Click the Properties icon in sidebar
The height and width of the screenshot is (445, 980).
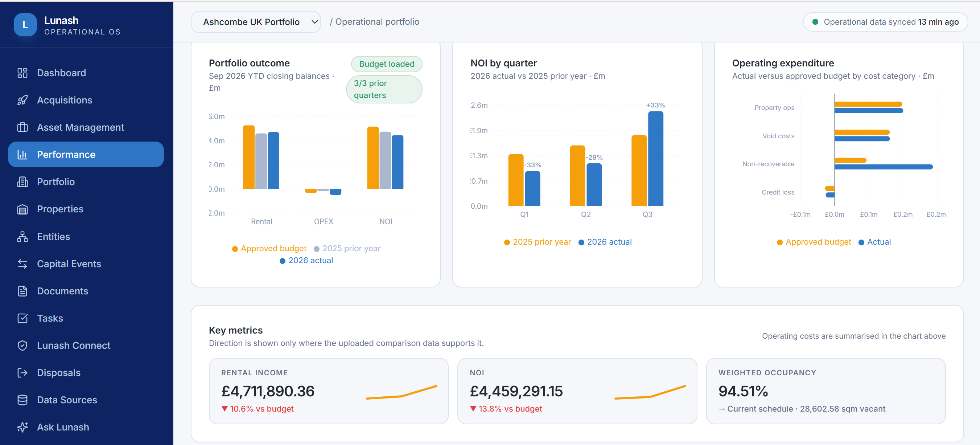coord(22,209)
